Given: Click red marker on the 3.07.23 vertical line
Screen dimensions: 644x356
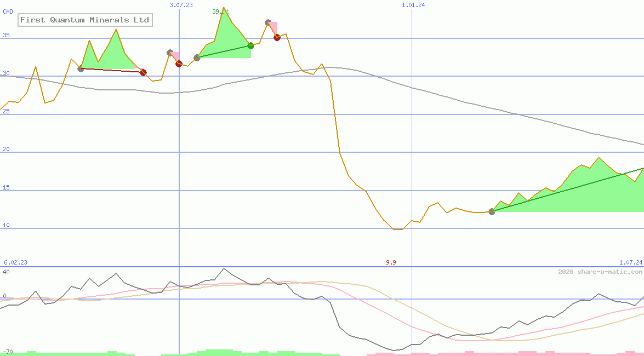Looking at the screenshot, I should (x=179, y=64).
